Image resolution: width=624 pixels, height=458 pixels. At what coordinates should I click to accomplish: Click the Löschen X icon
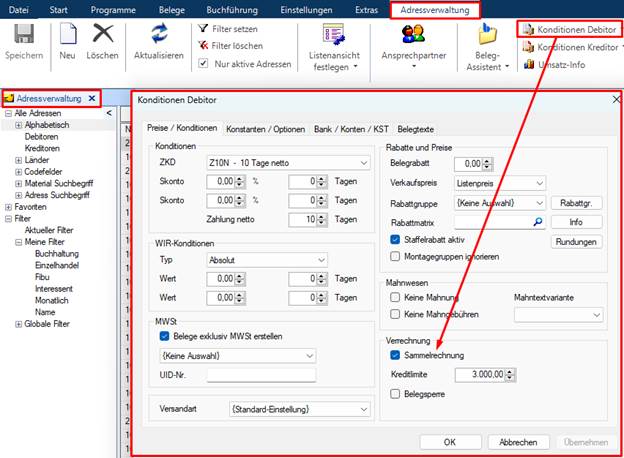[103, 33]
